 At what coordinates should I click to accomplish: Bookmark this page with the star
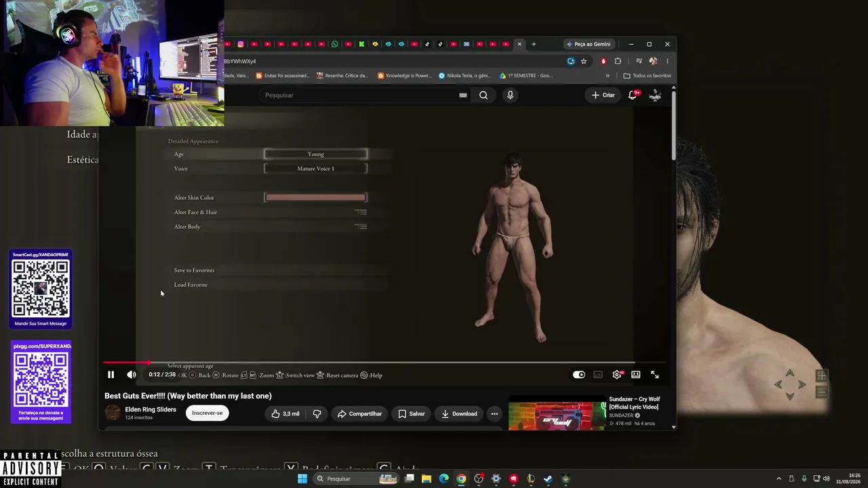click(584, 61)
